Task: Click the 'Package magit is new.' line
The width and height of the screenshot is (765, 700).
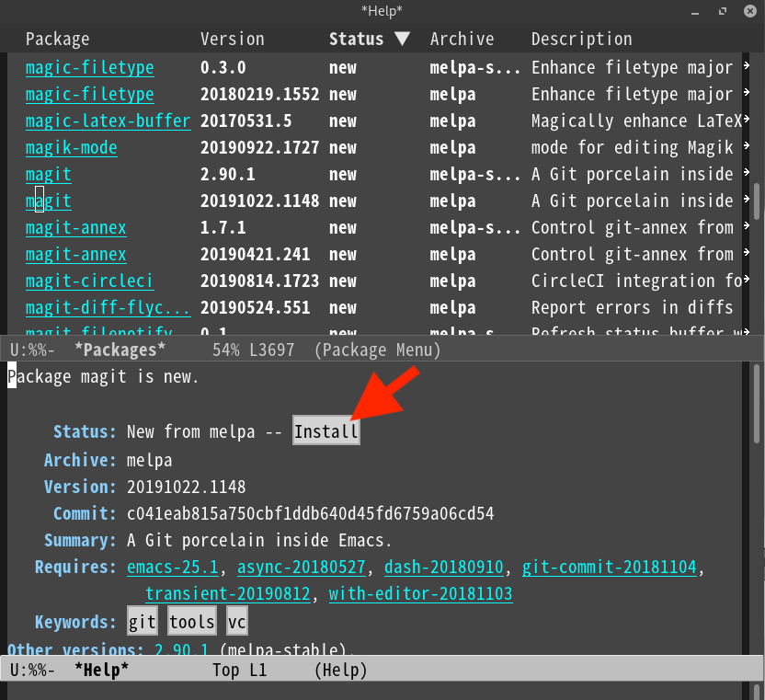Action: (103, 377)
